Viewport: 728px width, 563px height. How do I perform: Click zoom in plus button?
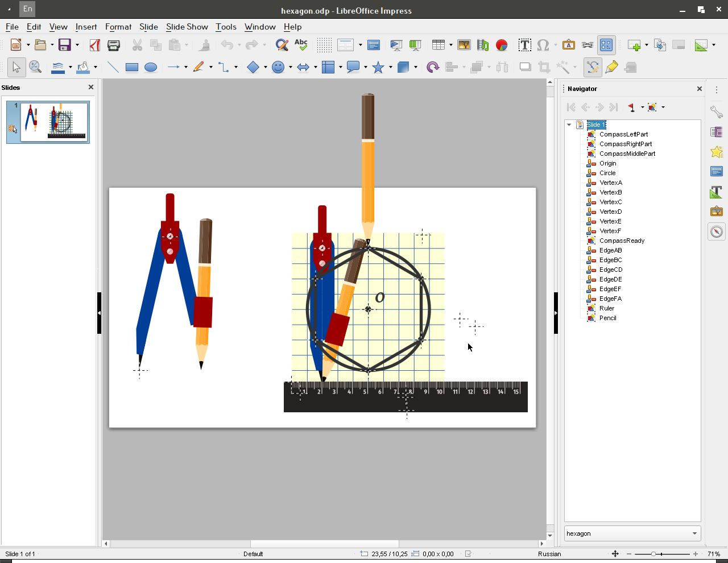pos(695,554)
